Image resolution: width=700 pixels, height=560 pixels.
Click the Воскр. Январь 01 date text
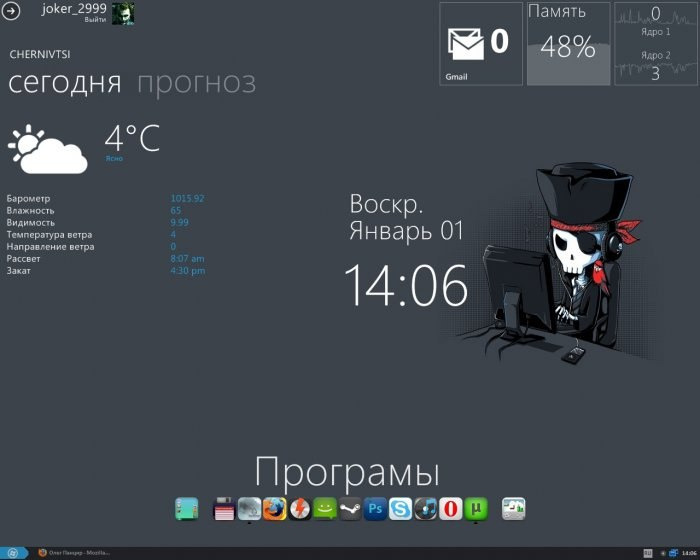tap(406, 217)
